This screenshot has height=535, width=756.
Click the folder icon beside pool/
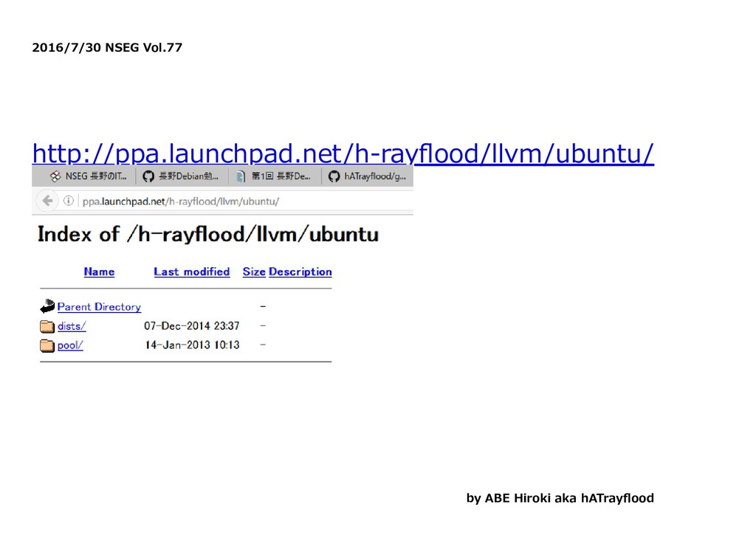pyautogui.click(x=47, y=345)
